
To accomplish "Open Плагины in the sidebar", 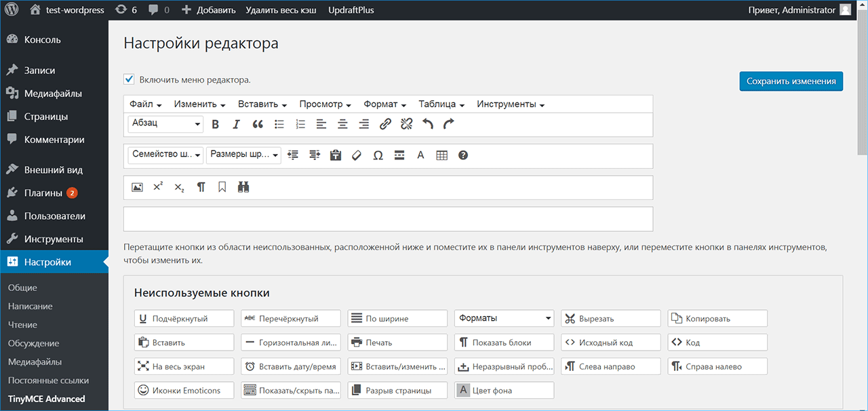I will [54, 193].
